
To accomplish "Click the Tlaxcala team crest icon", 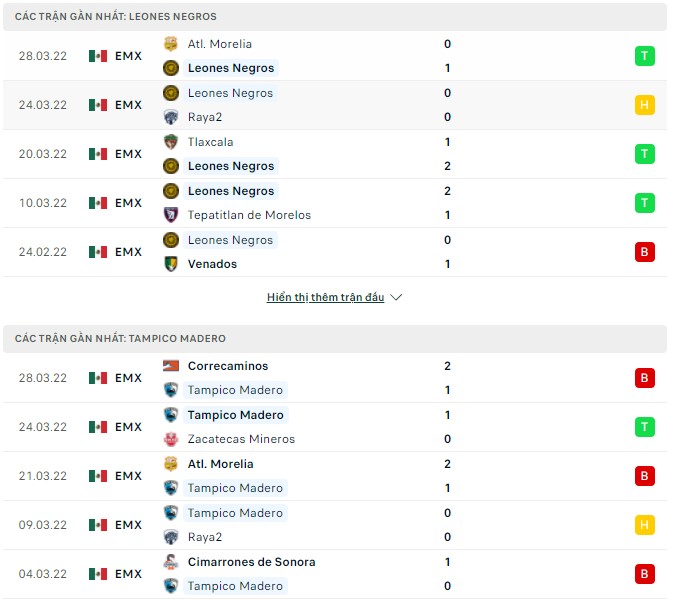I will (171, 142).
